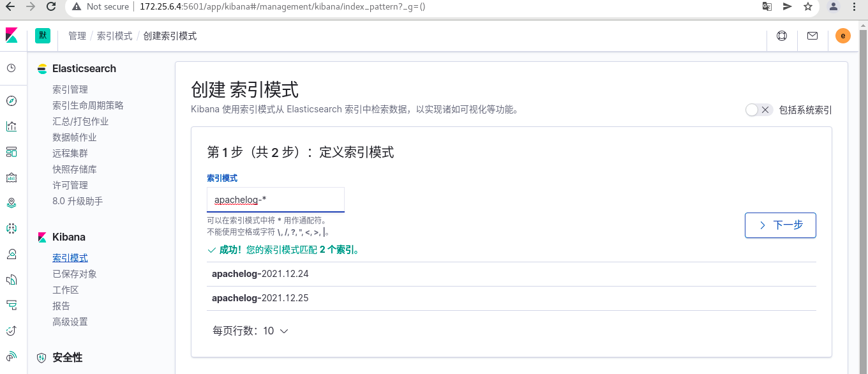Click the 安全性 section heading
The width and height of the screenshot is (868, 374).
68,357
